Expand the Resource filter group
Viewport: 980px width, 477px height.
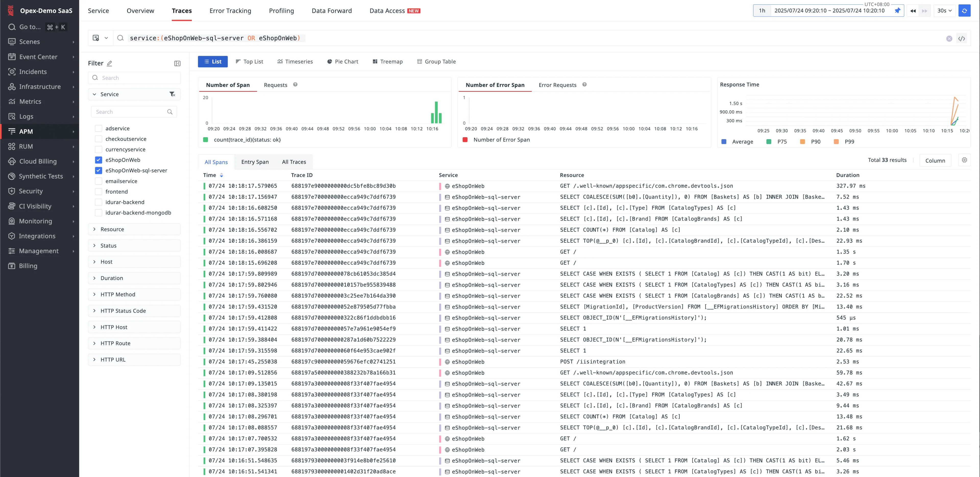(x=134, y=229)
